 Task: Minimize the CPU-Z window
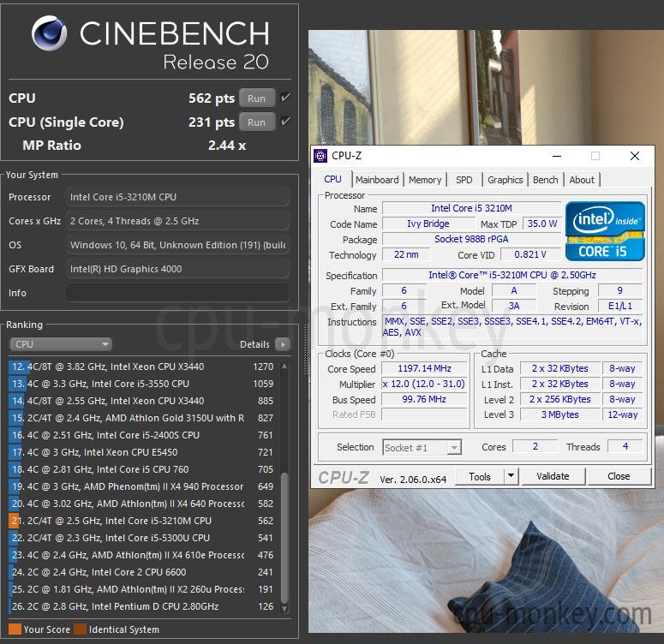pos(557,156)
